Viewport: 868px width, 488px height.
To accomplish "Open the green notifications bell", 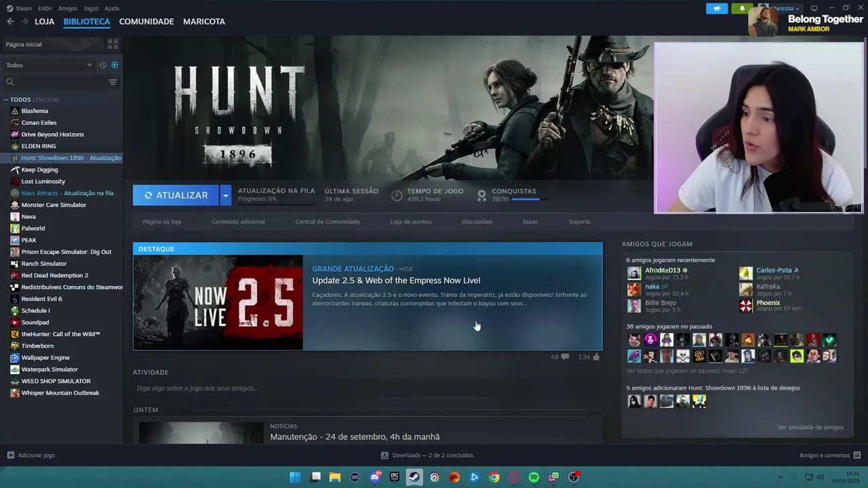I will click(x=742, y=8).
